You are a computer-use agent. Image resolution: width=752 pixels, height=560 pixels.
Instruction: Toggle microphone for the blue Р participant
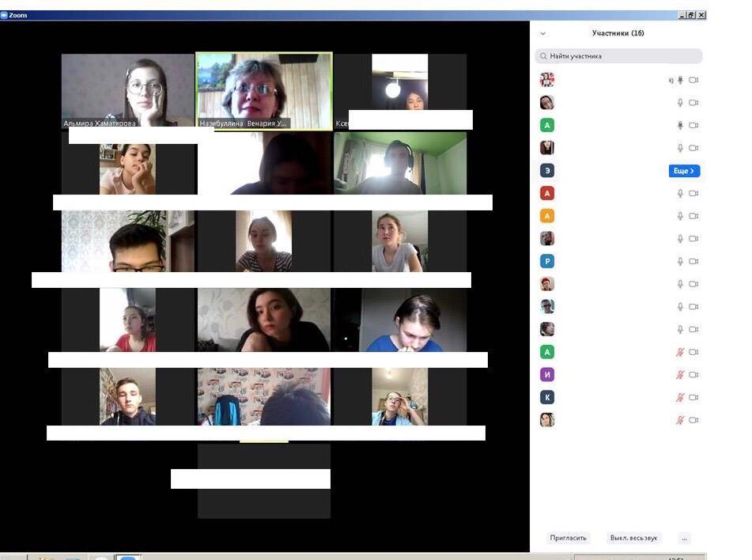(679, 262)
